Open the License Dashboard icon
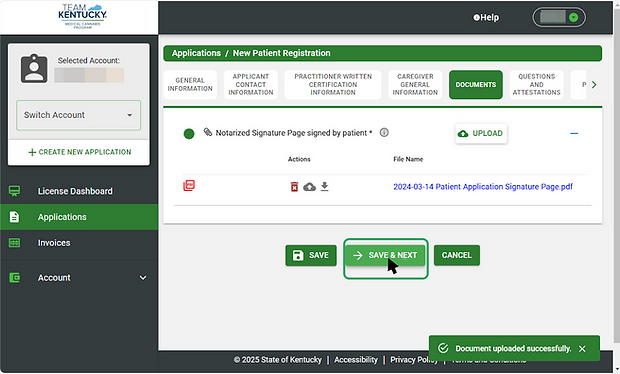Screen dimensions: 620x374 (15, 191)
